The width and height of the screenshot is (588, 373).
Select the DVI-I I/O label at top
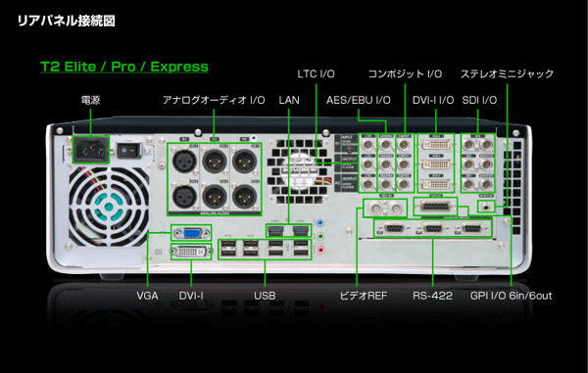(x=433, y=100)
